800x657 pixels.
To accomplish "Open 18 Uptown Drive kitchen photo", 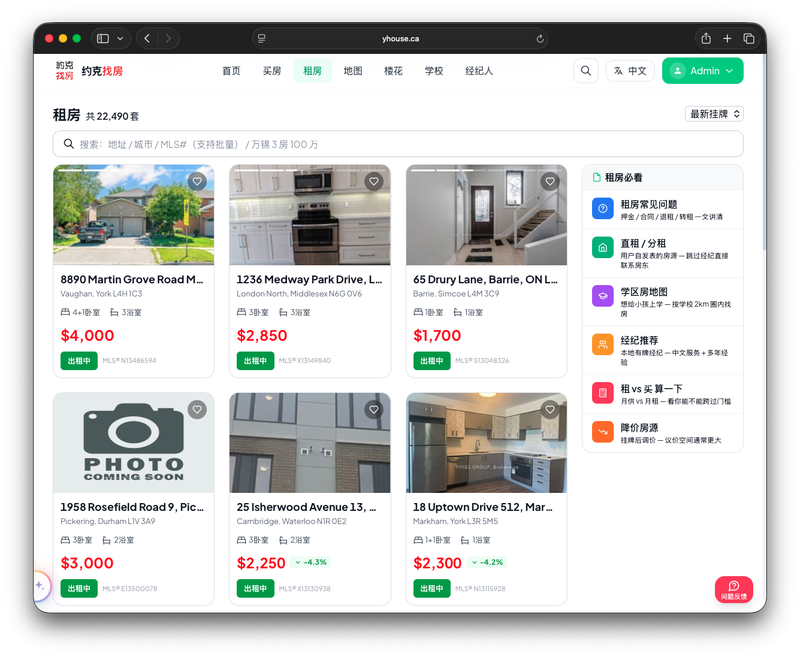I will pyautogui.click(x=486, y=443).
